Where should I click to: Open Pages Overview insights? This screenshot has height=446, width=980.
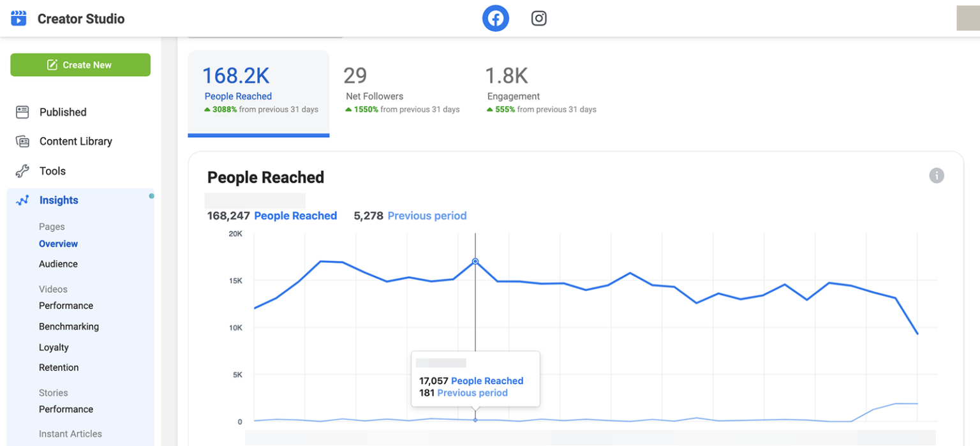click(58, 244)
